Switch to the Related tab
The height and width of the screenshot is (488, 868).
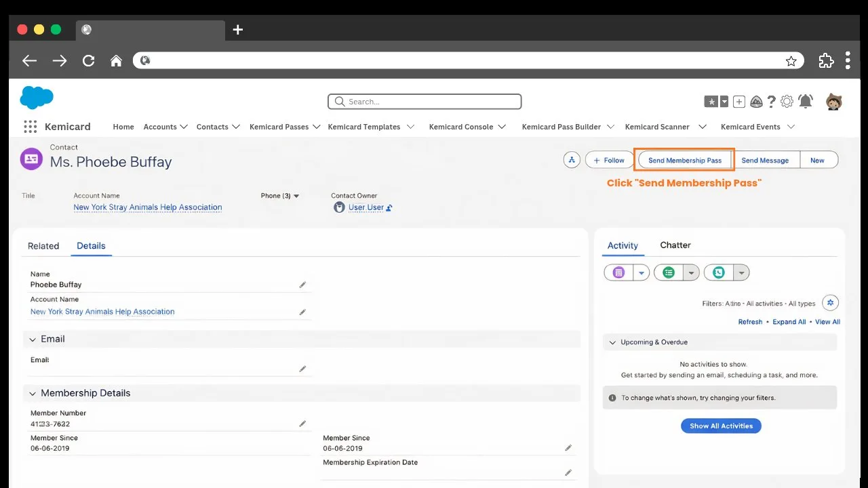click(43, 246)
